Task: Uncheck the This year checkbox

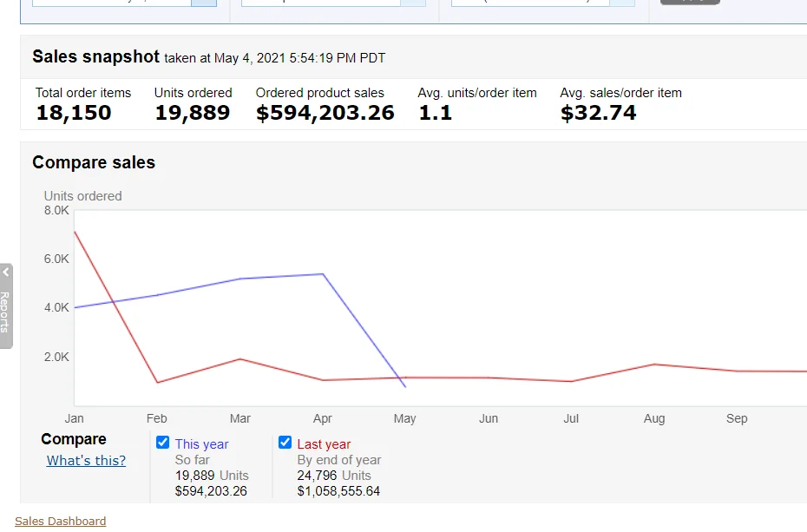Action: click(162, 443)
